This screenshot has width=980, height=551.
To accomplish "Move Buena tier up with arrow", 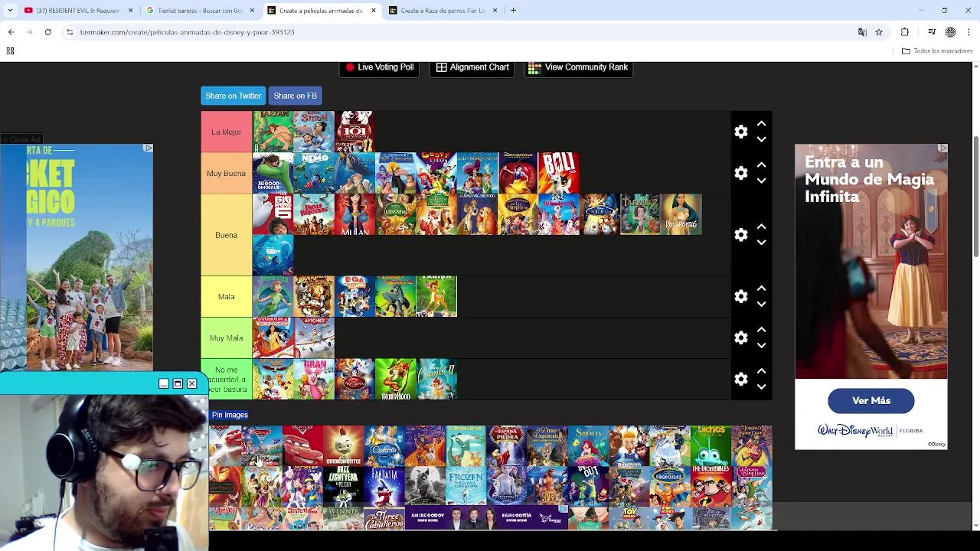I will pos(761,227).
